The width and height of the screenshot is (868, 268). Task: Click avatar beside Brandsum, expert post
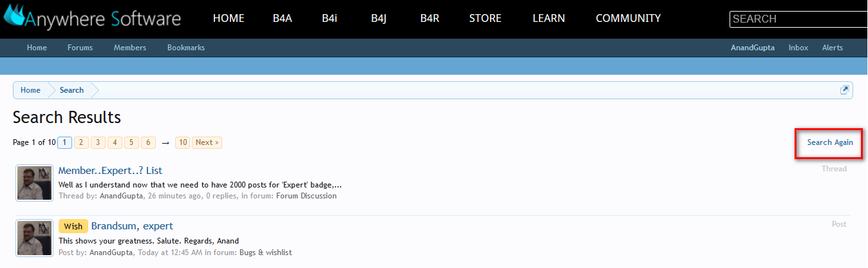35,238
